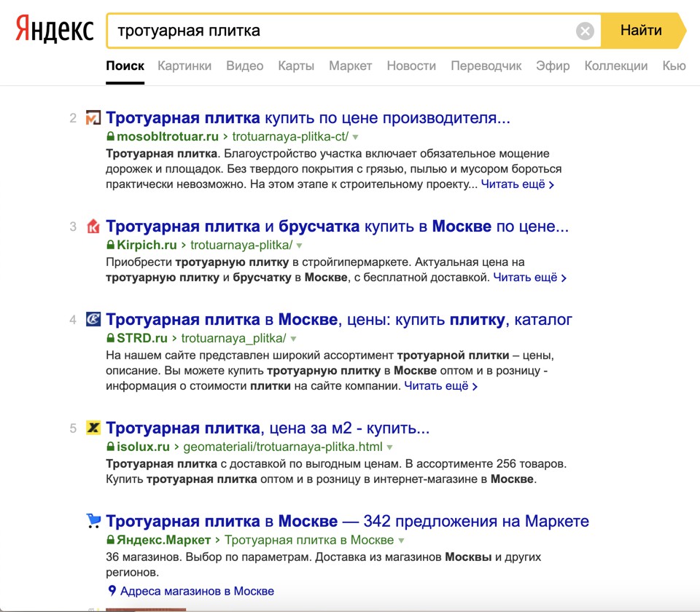Click the isolux.ru favicon

pos(93,428)
